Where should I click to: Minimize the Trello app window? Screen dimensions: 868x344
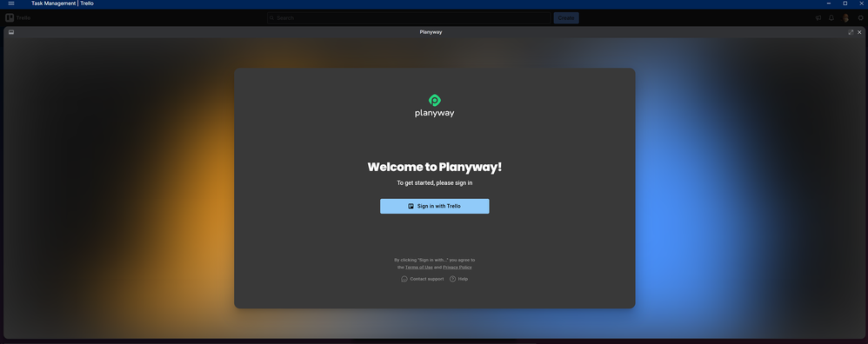click(x=829, y=3)
